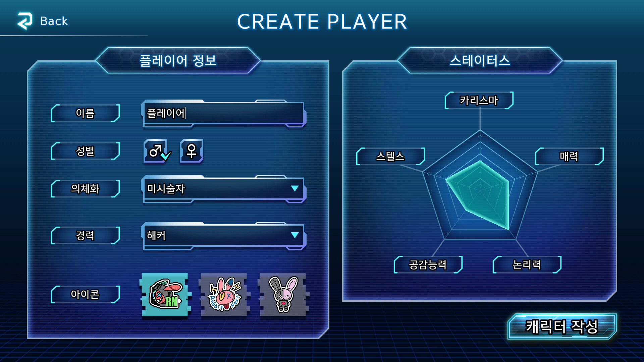644x362 pixels.
Task: Select the 논리력 stat label
Action: tap(527, 264)
